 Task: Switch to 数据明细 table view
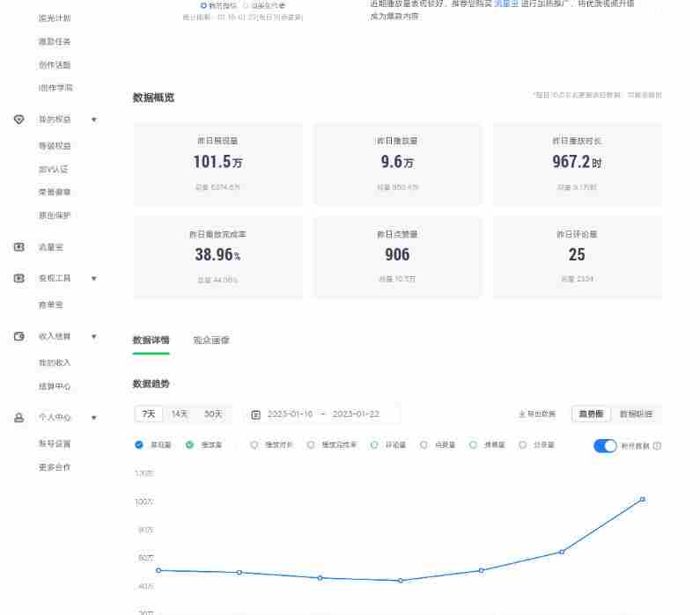coord(636,414)
